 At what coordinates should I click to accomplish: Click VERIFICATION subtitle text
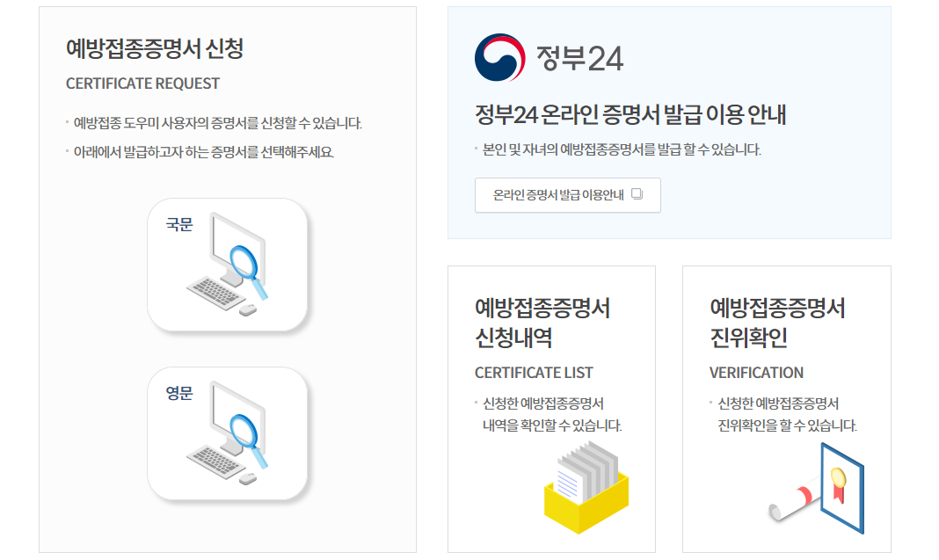pyautogui.click(x=756, y=373)
